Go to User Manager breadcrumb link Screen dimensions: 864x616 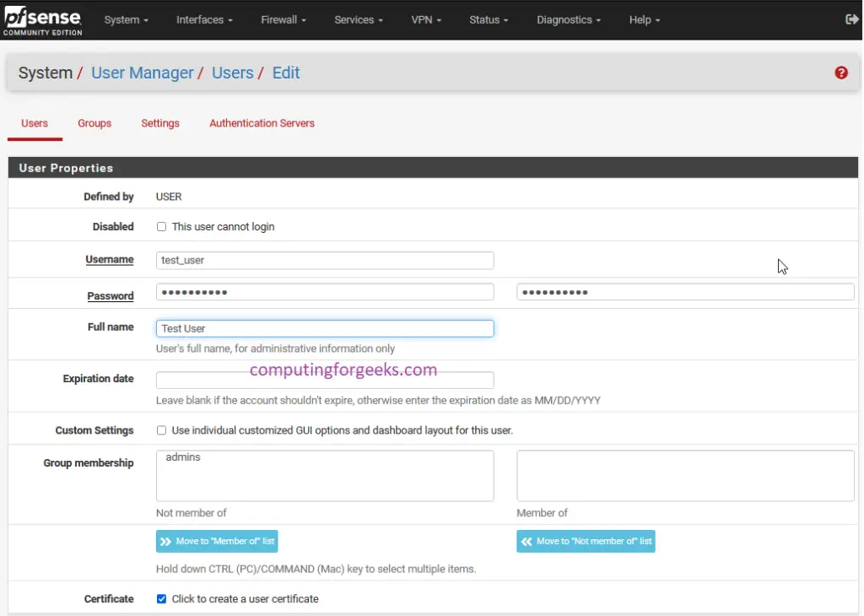[142, 73]
